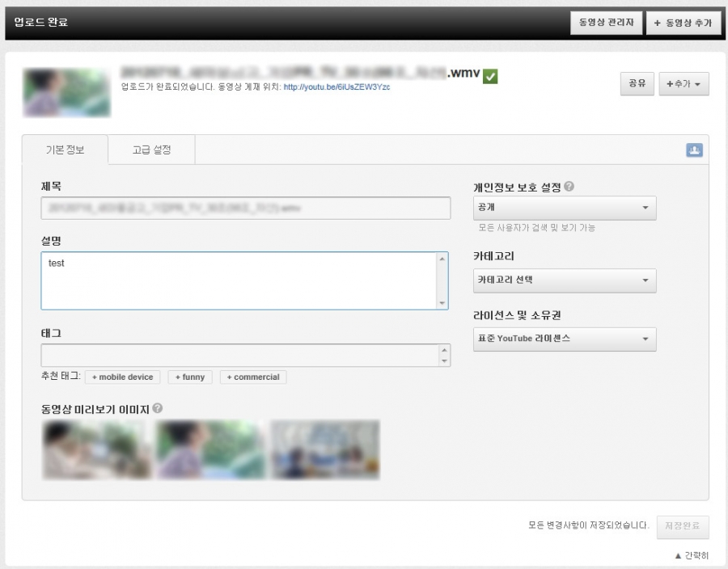Click the 공유 button
728x569 pixels.
click(637, 83)
